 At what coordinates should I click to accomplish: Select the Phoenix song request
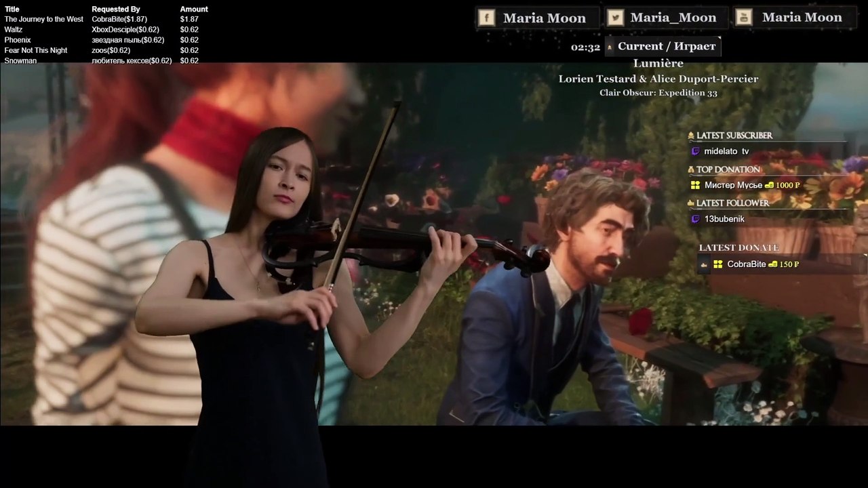pos(18,40)
